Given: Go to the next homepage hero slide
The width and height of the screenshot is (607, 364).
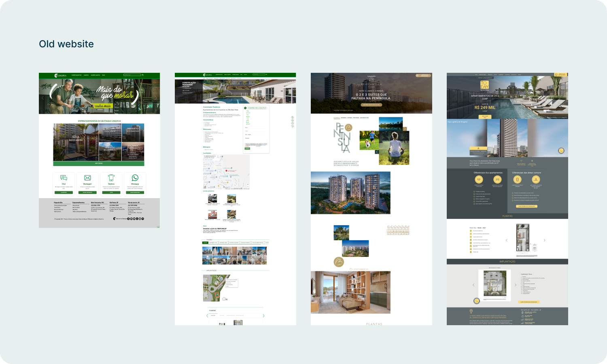Looking at the screenshot, I should 156,97.
